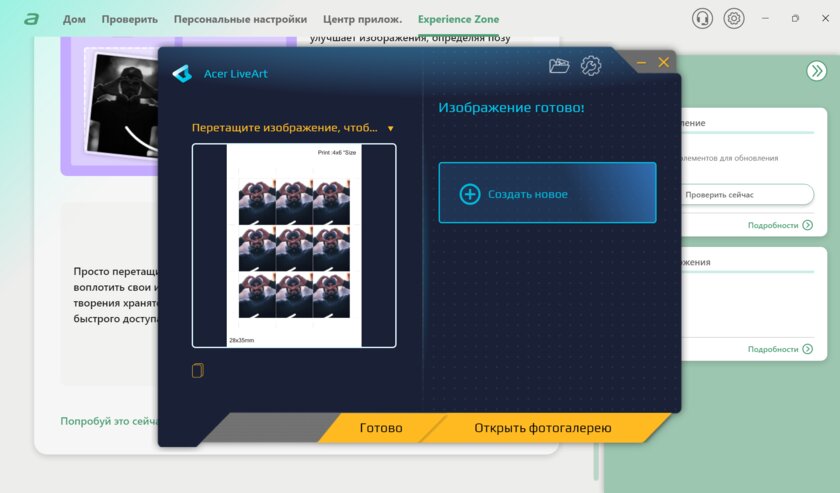Click the Создать новое button

pos(547,193)
